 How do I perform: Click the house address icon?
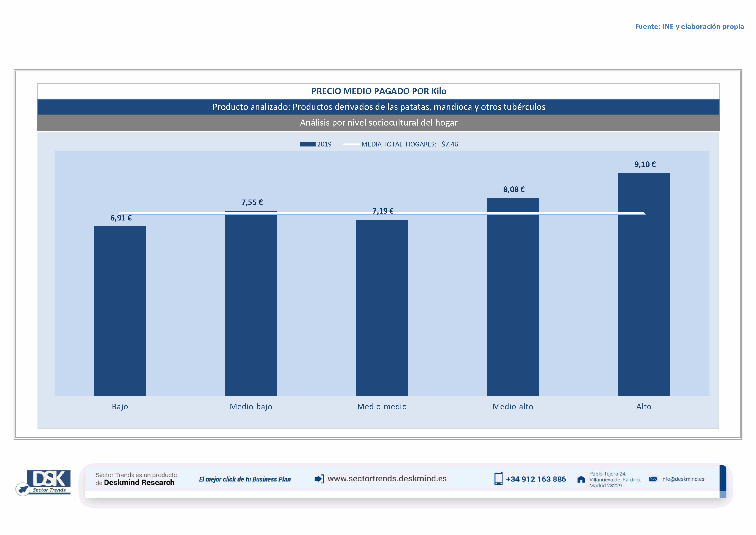[x=581, y=479]
